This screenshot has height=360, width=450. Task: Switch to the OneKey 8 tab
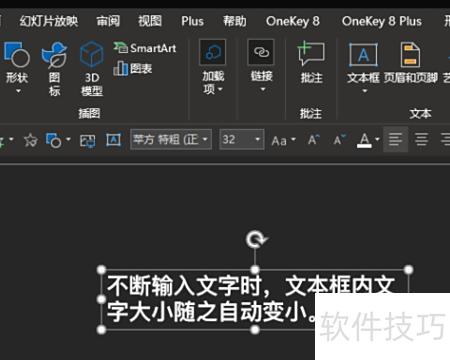click(293, 21)
